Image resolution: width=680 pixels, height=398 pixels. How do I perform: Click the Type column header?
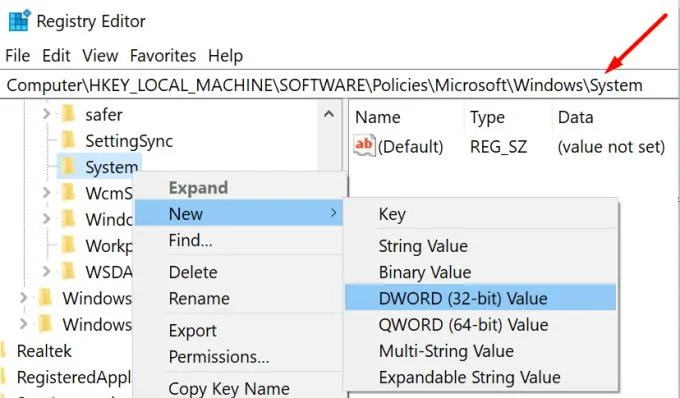click(x=487, y=117)
